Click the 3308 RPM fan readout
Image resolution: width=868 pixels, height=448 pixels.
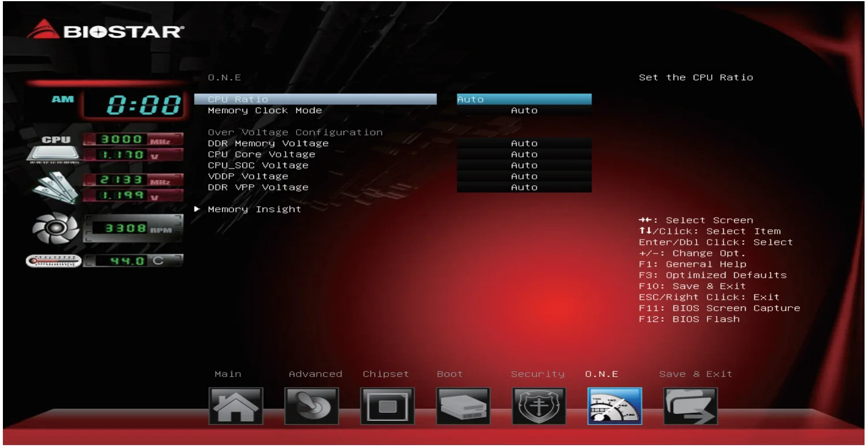click(133, 229)
